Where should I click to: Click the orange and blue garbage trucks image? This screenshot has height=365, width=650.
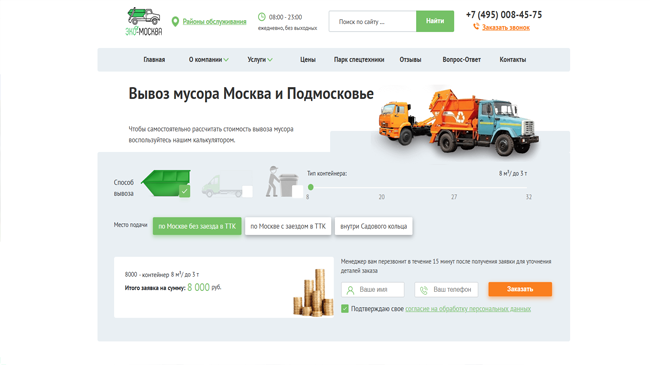pos(458,122)
